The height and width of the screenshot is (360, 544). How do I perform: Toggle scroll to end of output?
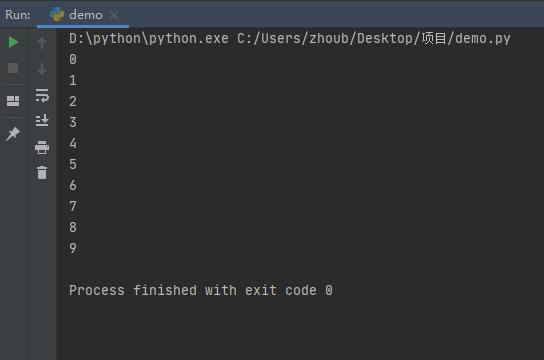click(42, 120)
